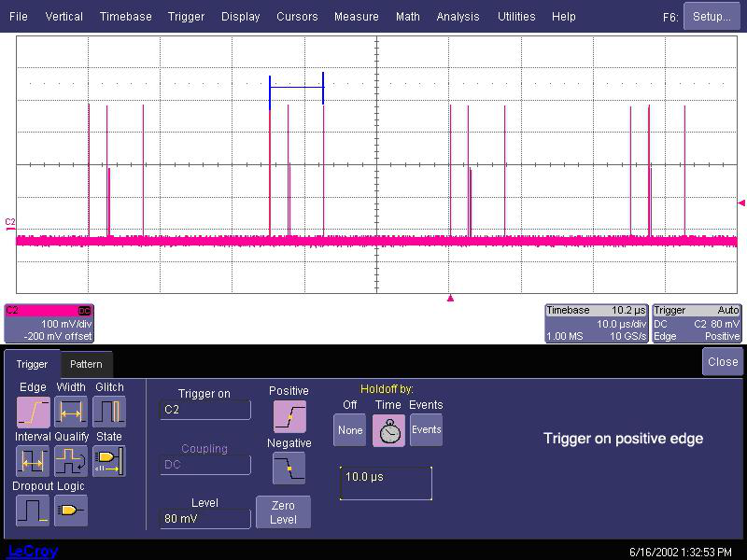Select the Interval trigger type icon

(x=33, y=461)
